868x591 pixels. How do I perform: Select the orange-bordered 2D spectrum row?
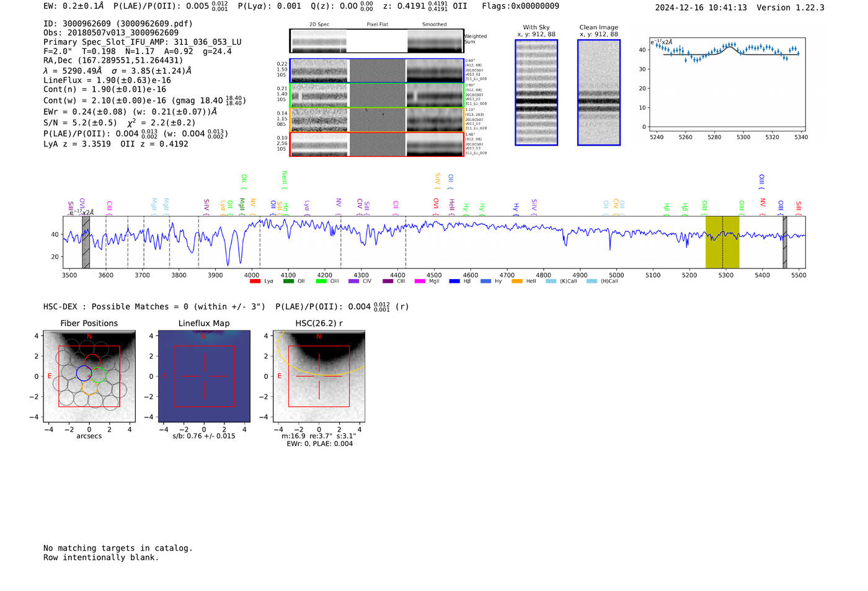click(x=377, y=120)
